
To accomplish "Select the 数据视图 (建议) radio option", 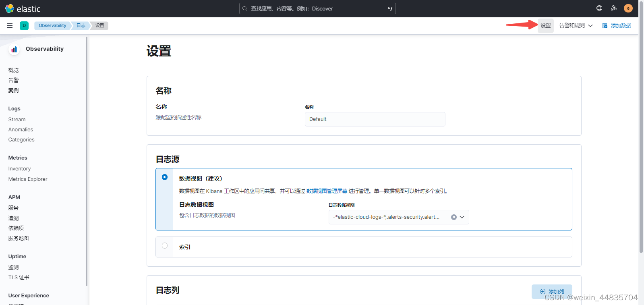I will 165,177.
